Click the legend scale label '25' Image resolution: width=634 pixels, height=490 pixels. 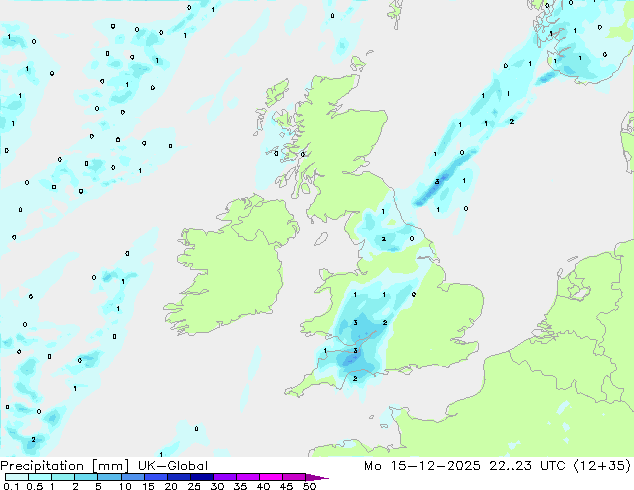point(194,486)
